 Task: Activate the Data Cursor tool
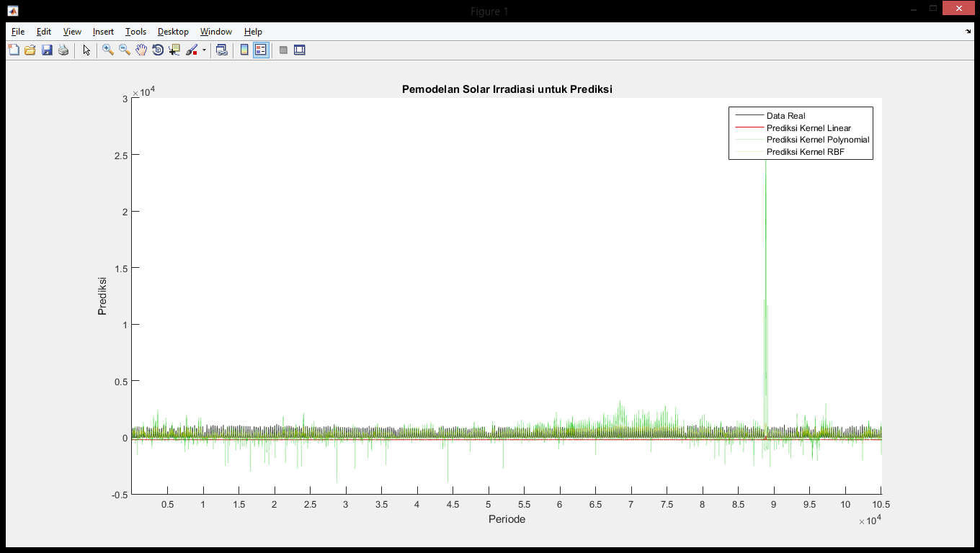click(174, 50)
